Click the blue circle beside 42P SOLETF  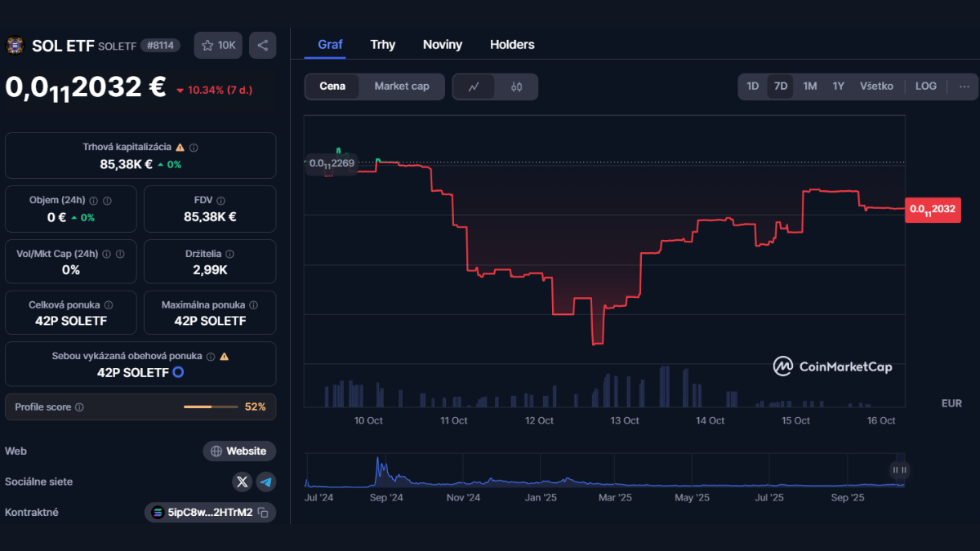[178, 372]
